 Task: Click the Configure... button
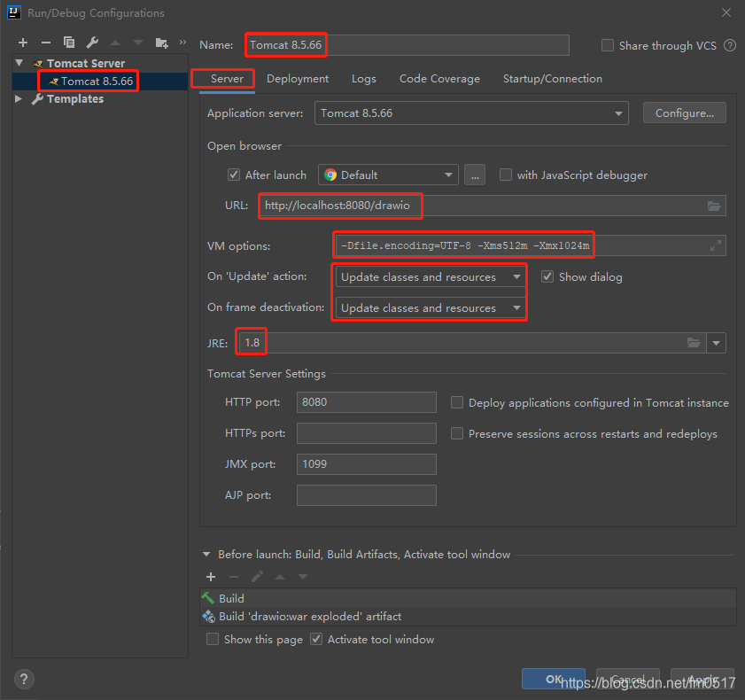pyautogui.click(x=684, y=113)
